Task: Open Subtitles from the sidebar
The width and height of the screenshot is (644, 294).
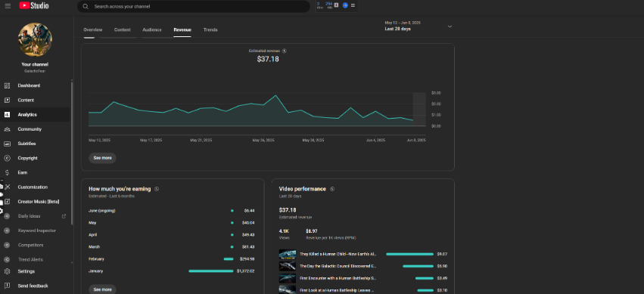Action: [x=26, y=144]
